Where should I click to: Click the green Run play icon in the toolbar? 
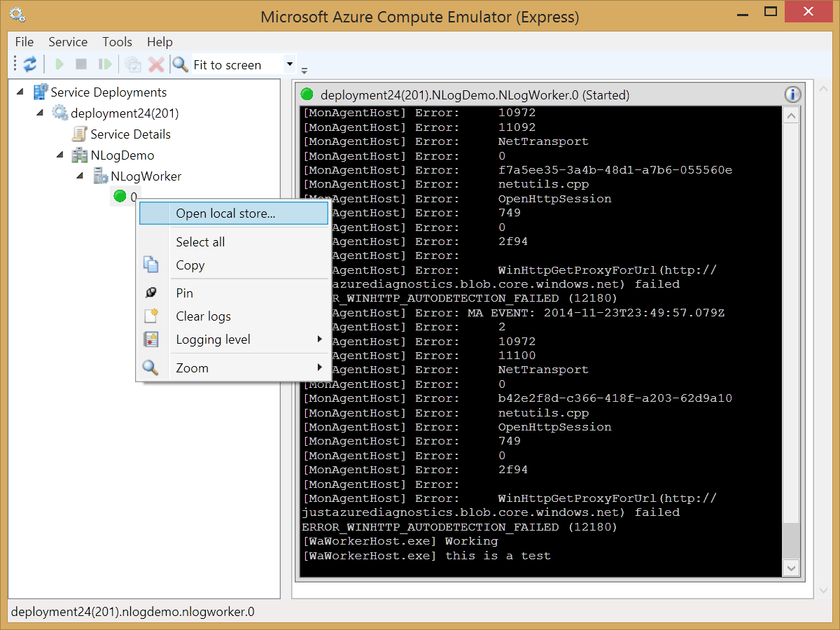pos(59,64)
